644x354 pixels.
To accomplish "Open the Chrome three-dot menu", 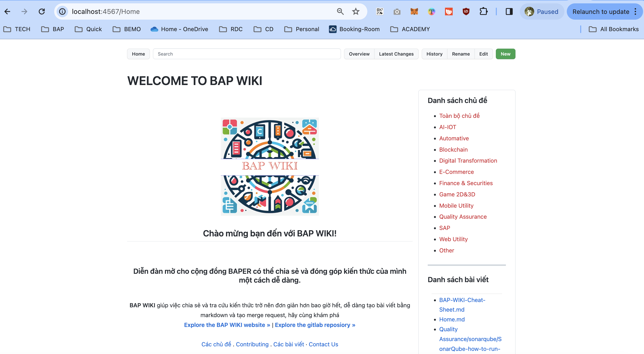I will click(635, 11).
